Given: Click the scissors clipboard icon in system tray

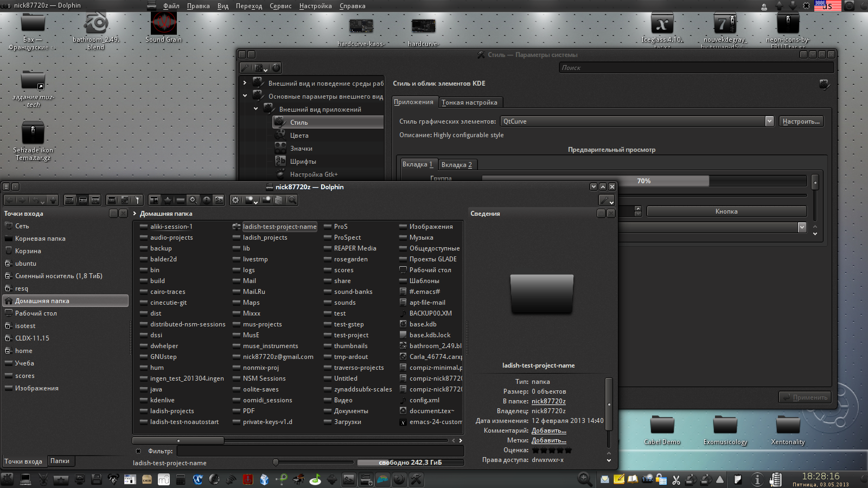Looking at the screenshot, I should click(x=676, y=479).
